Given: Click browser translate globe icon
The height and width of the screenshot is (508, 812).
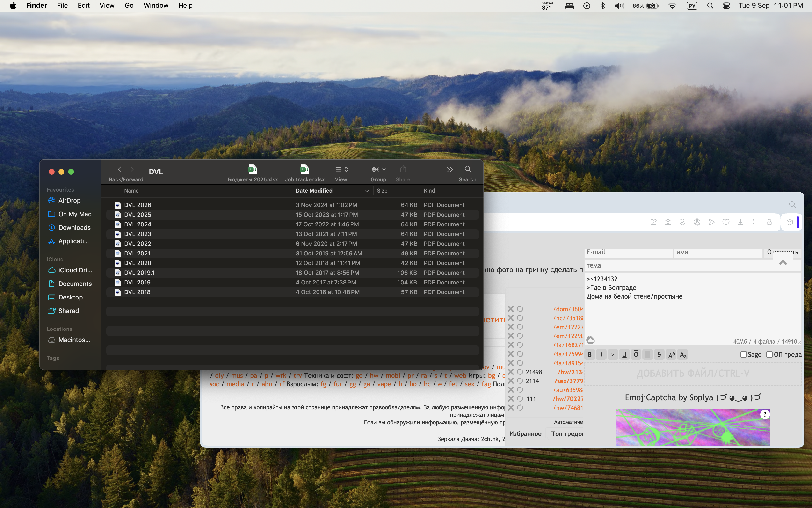Looking at the screenshot, I should coord(697,222).
